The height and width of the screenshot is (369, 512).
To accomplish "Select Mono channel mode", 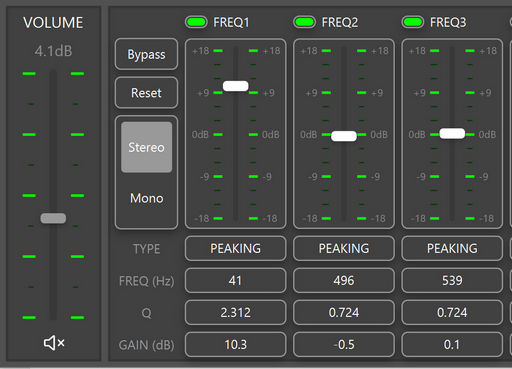I will coord(147,198).
